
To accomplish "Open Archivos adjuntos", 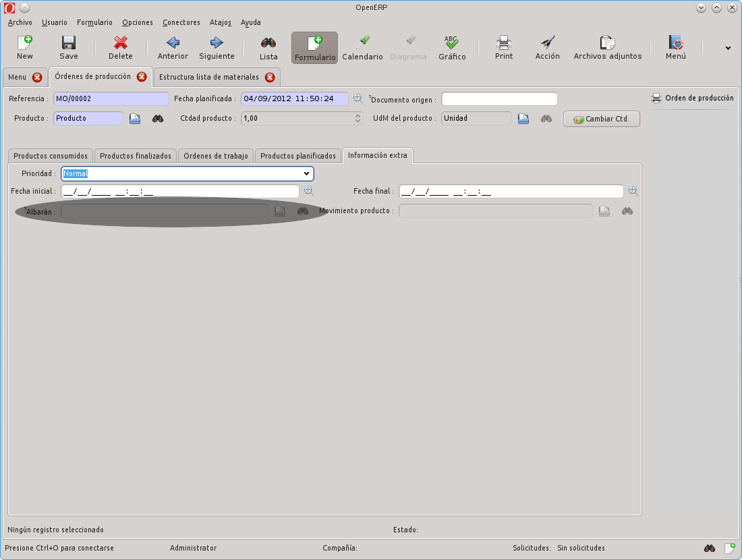I will click(608, 48).
